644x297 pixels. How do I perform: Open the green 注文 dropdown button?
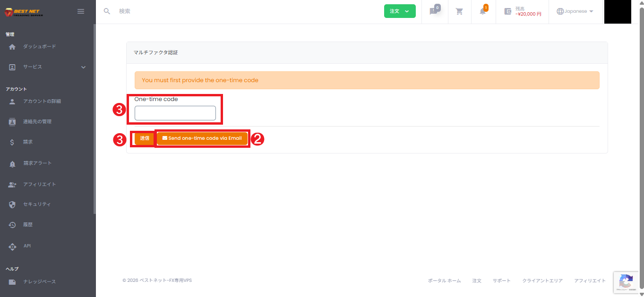[x=399, y=11]
